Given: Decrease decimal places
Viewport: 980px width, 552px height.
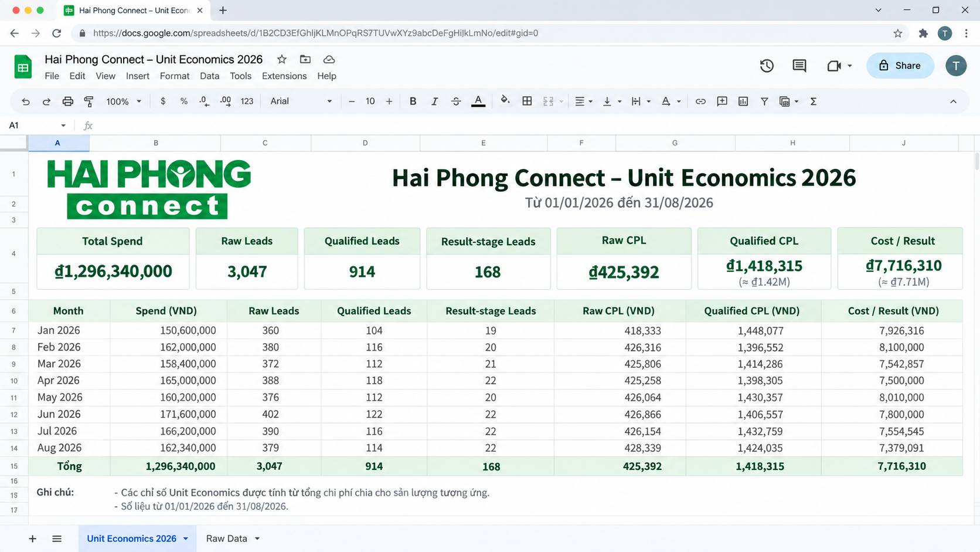Looking at the screenshot, I should pyautogui.click(x=204, y=101).
